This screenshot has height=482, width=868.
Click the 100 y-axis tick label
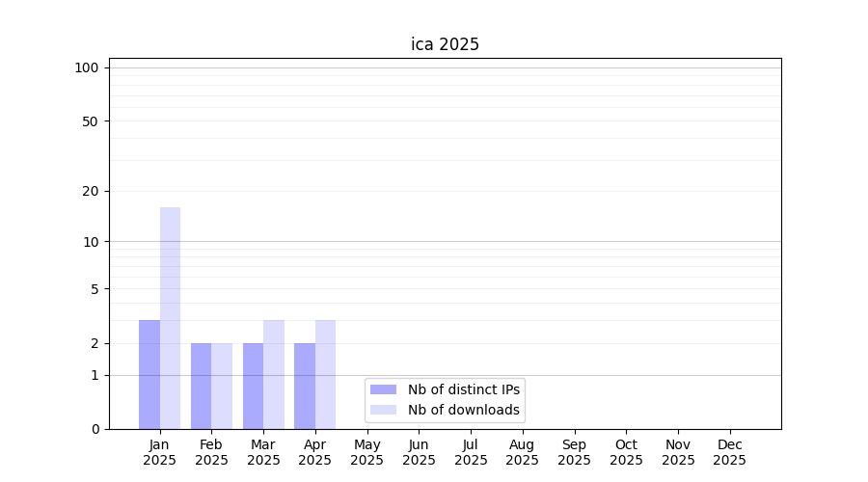[87, 67]
